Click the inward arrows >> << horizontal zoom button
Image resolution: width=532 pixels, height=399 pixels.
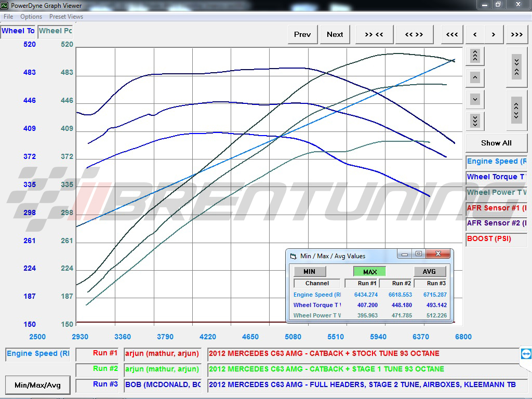374,34
